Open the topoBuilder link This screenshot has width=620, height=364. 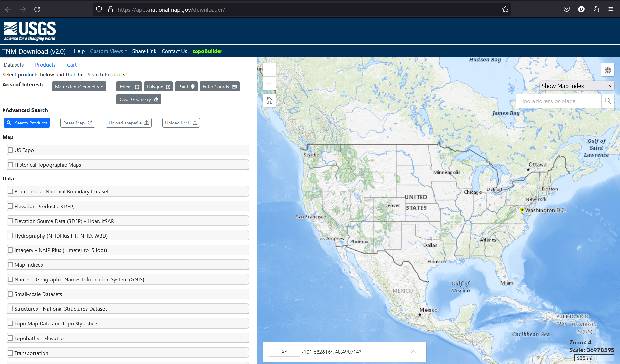[207, 51]
